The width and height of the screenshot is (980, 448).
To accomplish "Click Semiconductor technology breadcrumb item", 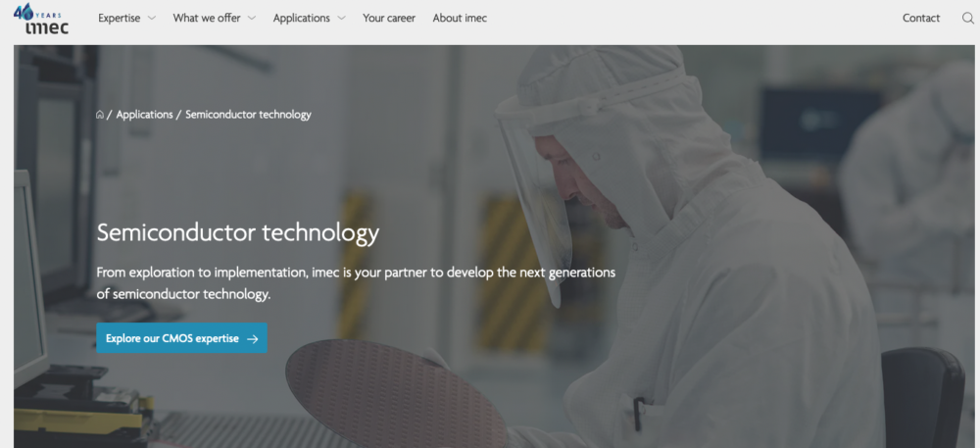I will click(x=248, y=115).
